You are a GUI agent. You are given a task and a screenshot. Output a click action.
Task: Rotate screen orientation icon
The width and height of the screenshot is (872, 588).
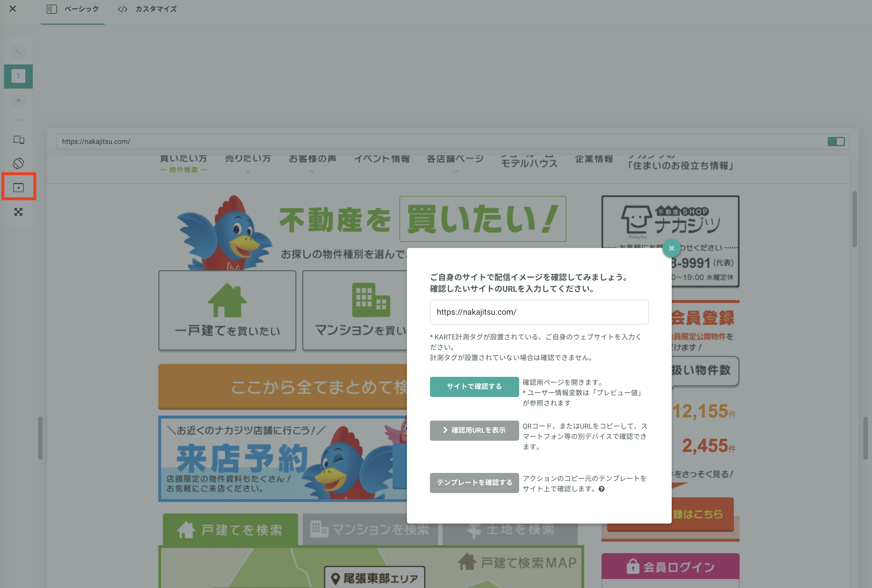18,163
